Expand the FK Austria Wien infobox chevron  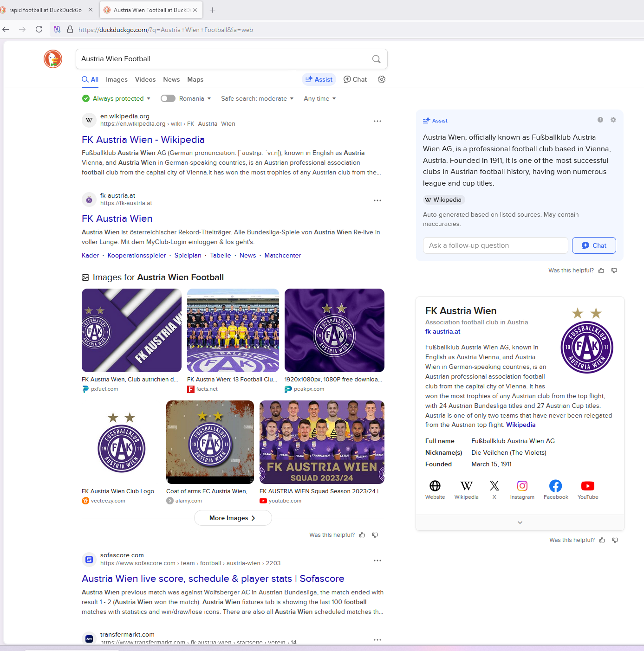520,522
